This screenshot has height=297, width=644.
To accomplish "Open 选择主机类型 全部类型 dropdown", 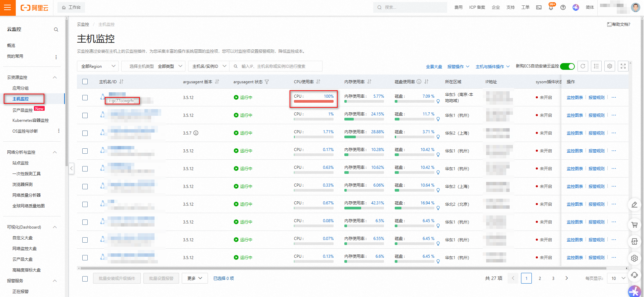I will point(153,66).
